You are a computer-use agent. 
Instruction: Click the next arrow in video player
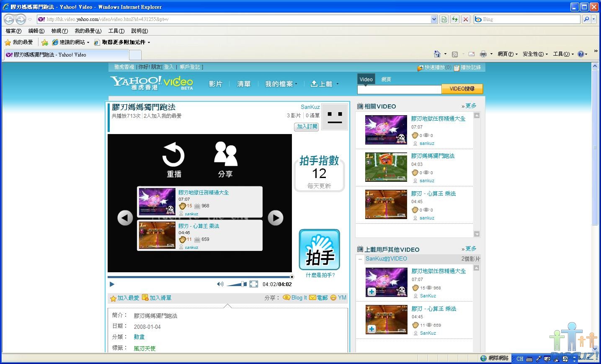[275, 218]
